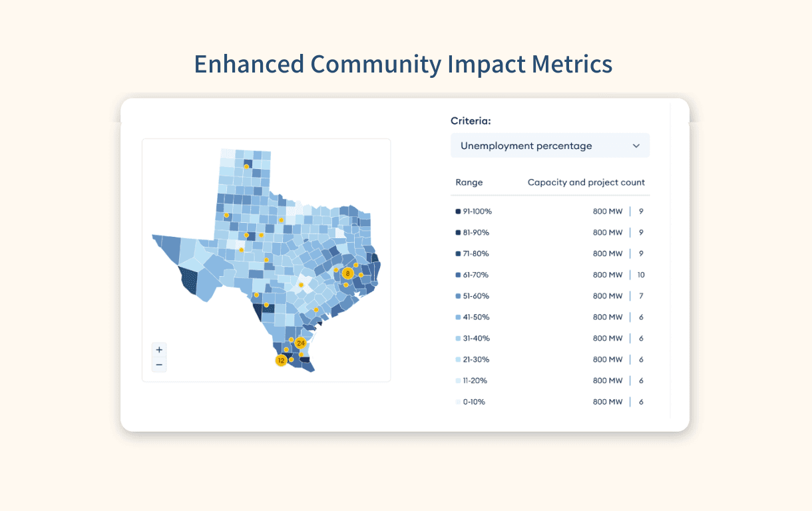Click the 61-70% range color swatch
812x511 pixels.
tap(458, 275)
